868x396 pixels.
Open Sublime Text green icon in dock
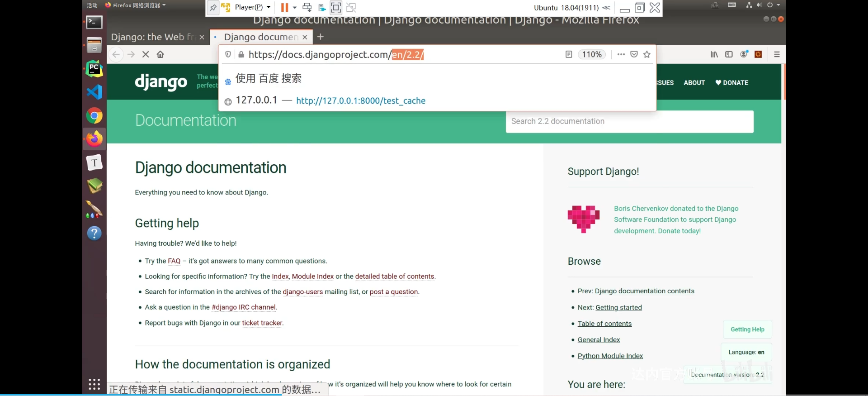click(94, 186)
